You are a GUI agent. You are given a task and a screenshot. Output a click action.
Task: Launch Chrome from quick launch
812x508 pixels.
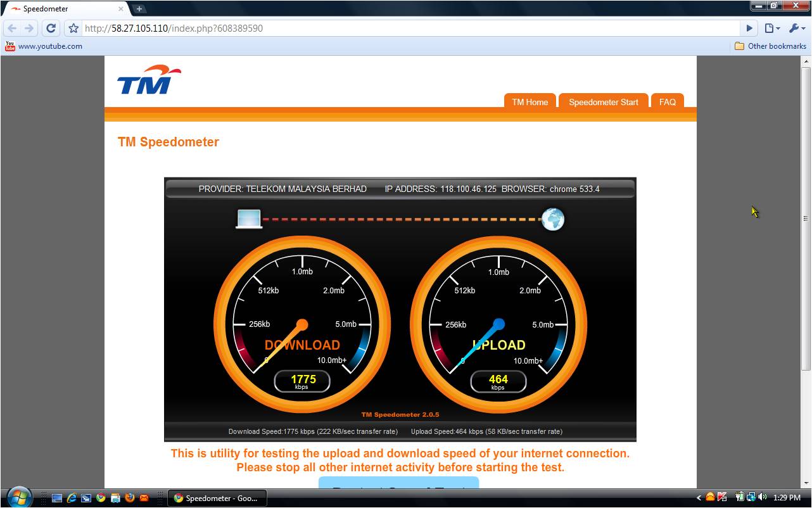coord(101,498)
